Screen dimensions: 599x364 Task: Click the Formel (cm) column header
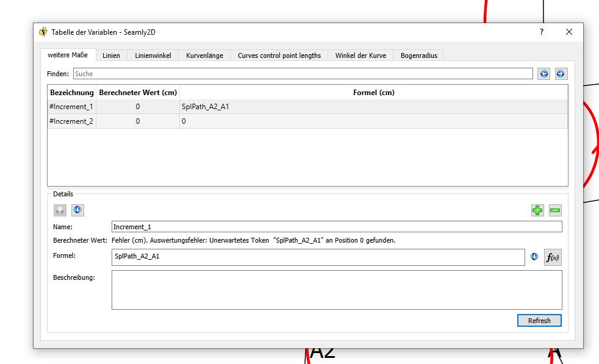(373, 93)
